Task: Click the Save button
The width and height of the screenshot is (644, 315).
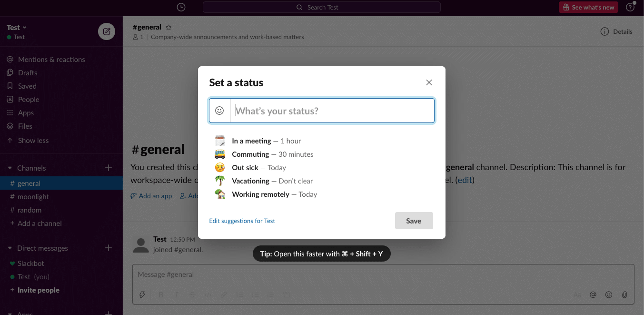Action: (x=414, y=221)
